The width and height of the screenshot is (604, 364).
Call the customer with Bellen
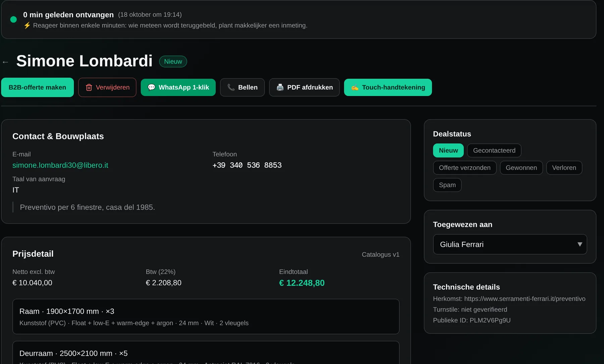pos(242,88)
